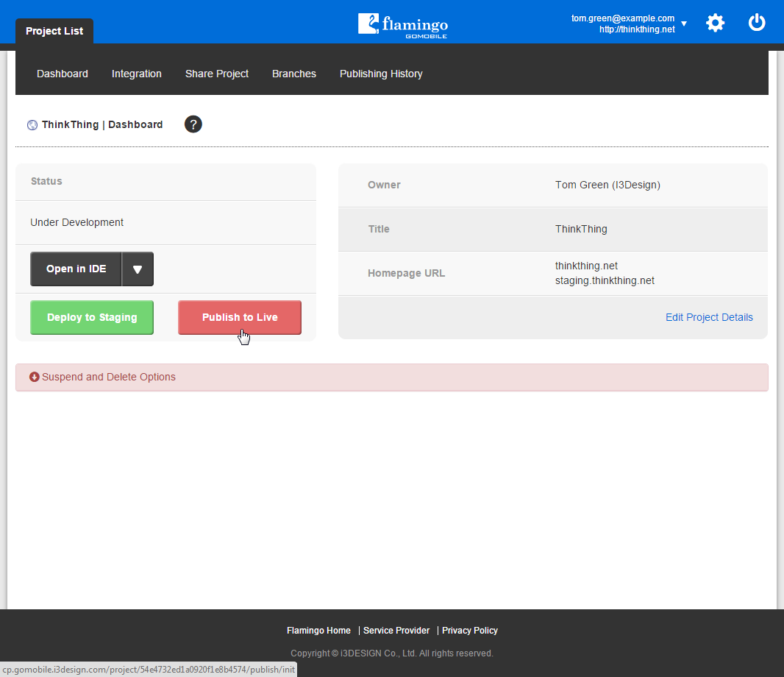Click the ThinkThing title value

click(x=581, y=229)
